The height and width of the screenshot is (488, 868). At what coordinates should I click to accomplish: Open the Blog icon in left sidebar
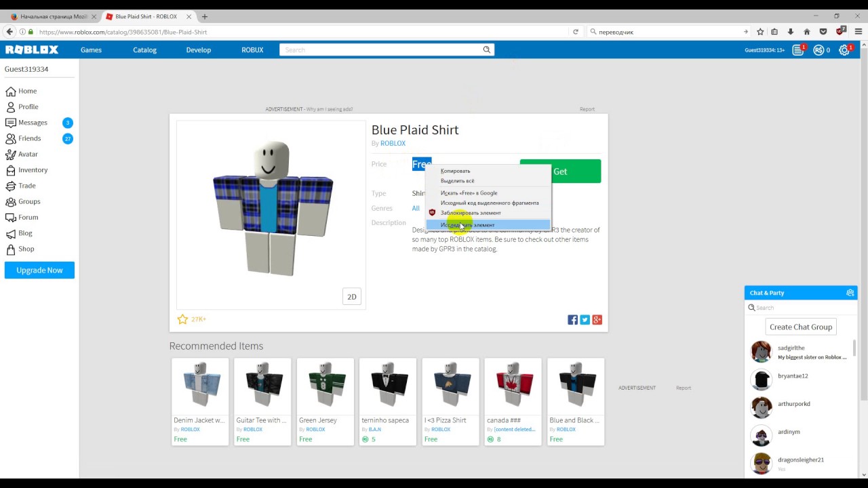(10, 233)
